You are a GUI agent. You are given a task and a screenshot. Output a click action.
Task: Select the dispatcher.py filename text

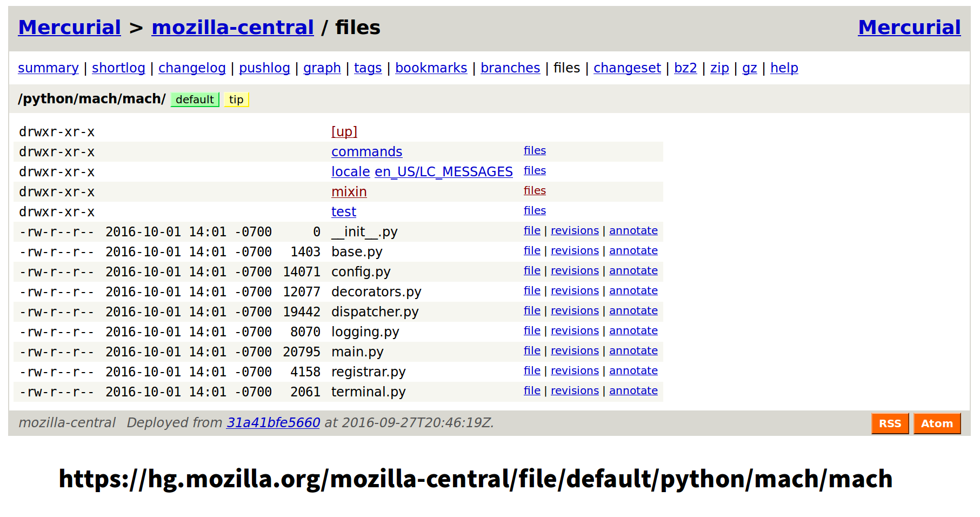(375, 312)
